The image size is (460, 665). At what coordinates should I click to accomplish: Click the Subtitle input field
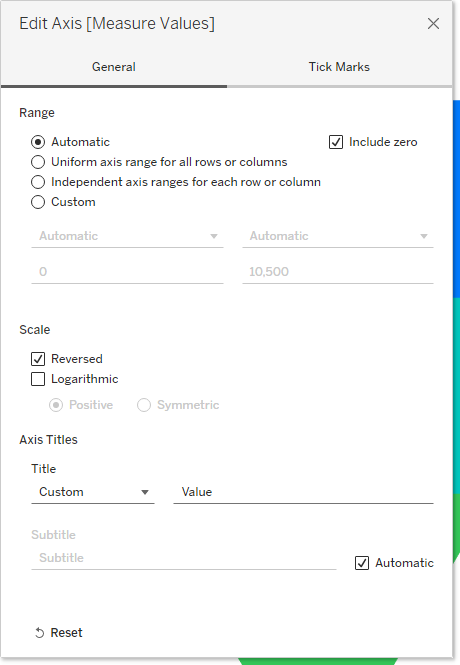click(184, 558)
